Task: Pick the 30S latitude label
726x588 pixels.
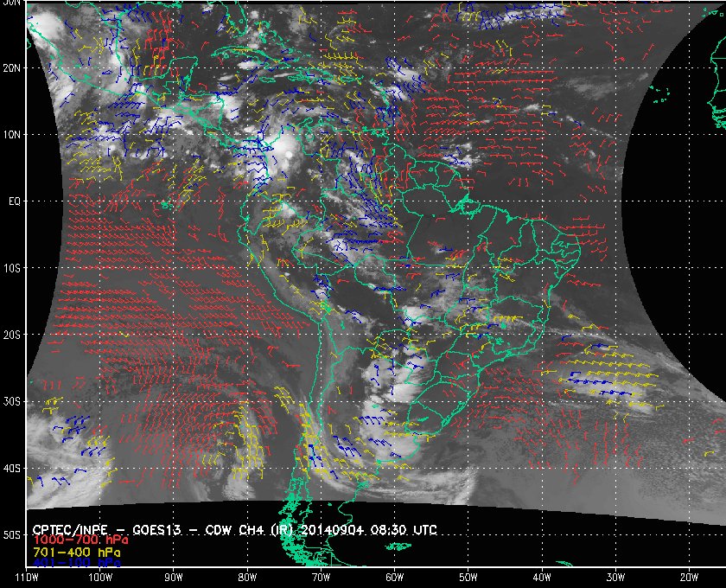Action: [x=11, y=402]
